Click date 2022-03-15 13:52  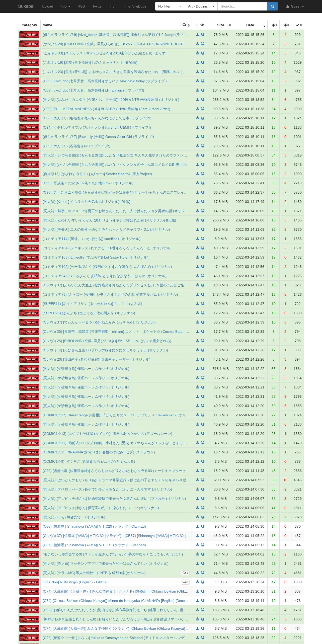(250, 100)
